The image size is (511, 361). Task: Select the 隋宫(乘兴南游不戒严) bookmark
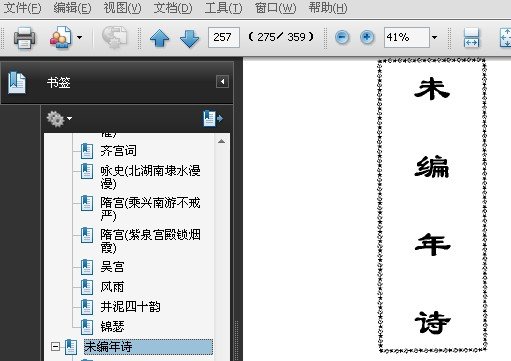[x=150, y=209]
